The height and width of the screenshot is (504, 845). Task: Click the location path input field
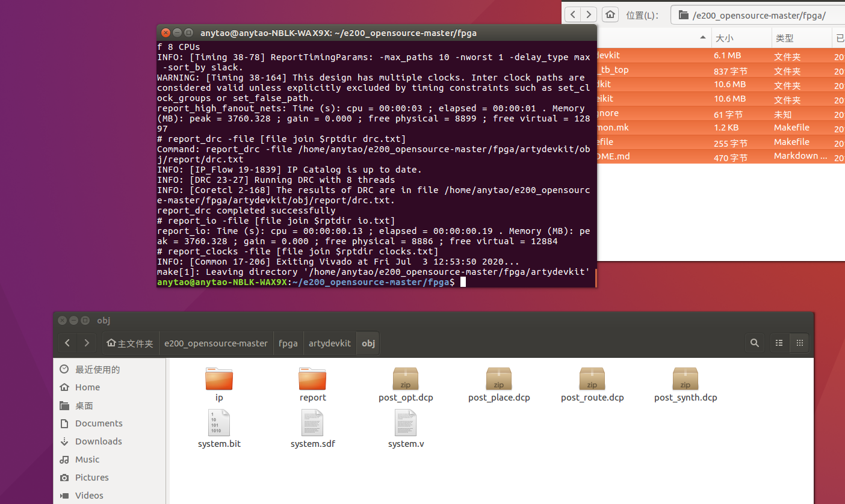(x=758, y=15)
